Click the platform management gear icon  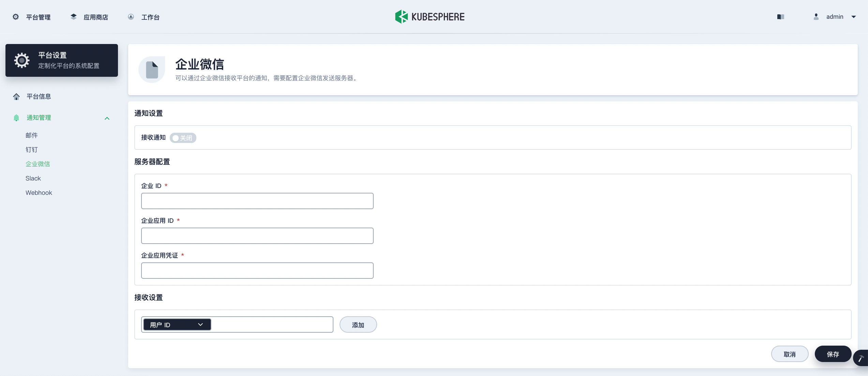pyautogui.click(x=16, y=17)
